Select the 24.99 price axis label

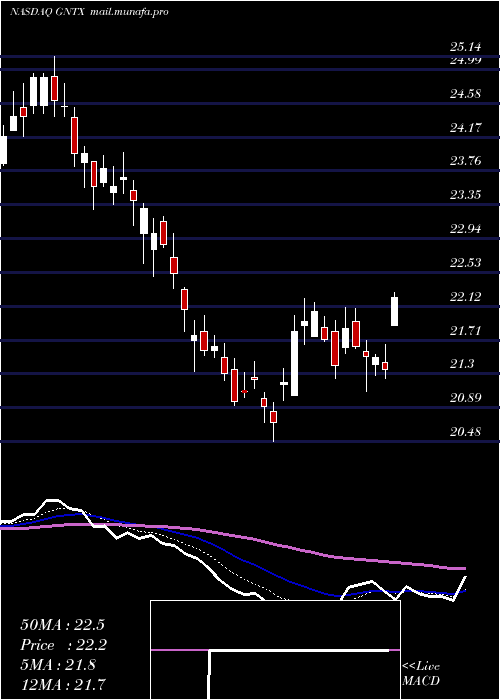pyautogui.click(x=466, y=61)
